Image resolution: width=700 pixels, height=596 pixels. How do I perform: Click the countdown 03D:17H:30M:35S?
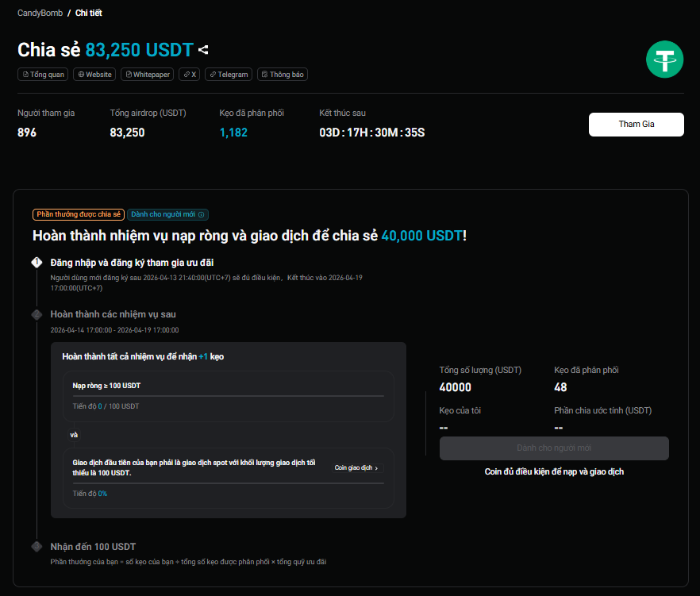[x=372, y=133]
